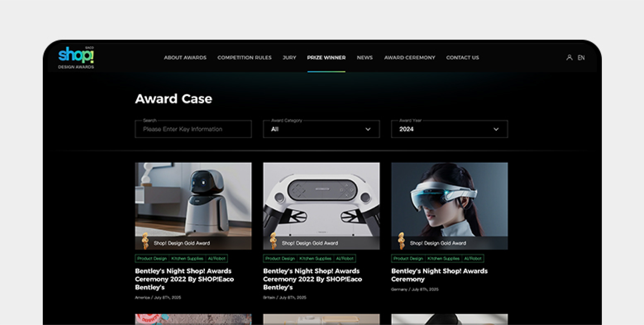Click the Shop! Design Awards logo
The image size is (644, 325).
[x=76, y=57]
